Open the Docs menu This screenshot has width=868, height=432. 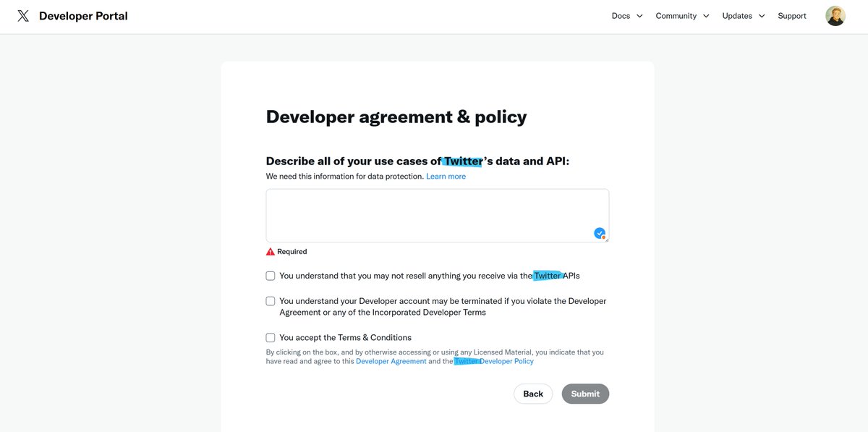621,16
